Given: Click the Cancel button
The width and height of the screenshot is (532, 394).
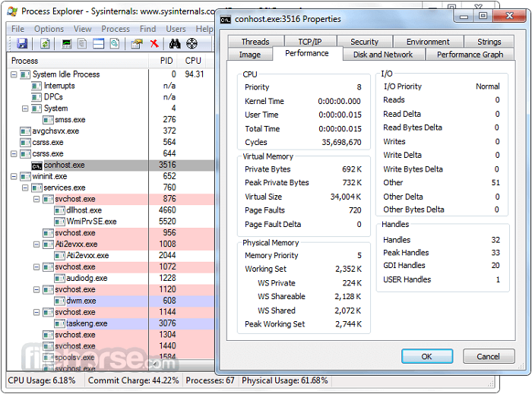Looking at the screenshot, I should 488,356.
